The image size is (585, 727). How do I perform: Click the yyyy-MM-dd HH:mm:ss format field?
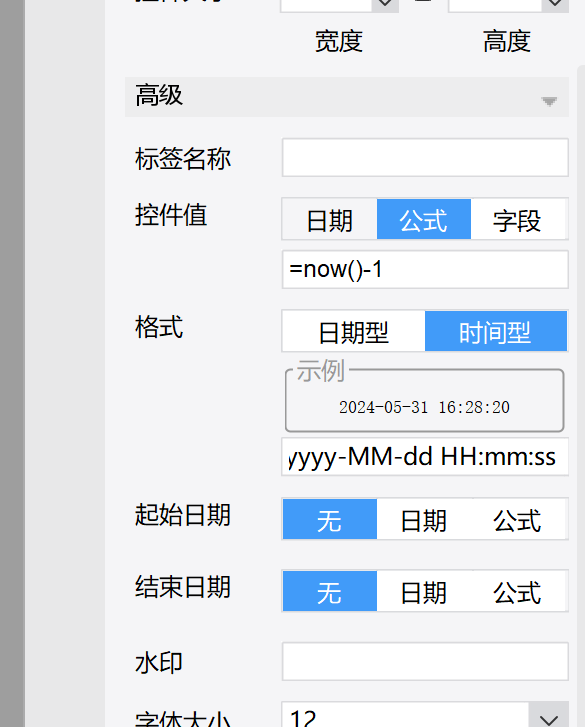point(425,457)
